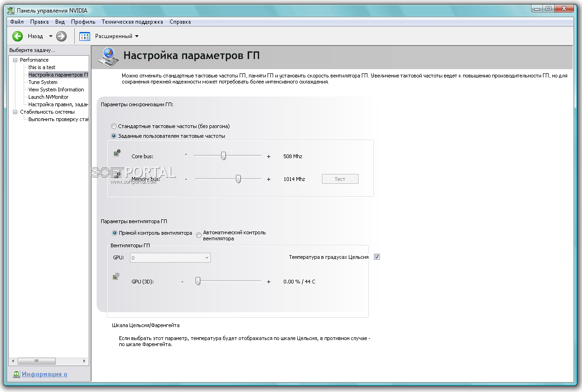This screenshot has height=392, width=582.
Task: Click the Core bus slider thumb
Action: pos(223,156)
